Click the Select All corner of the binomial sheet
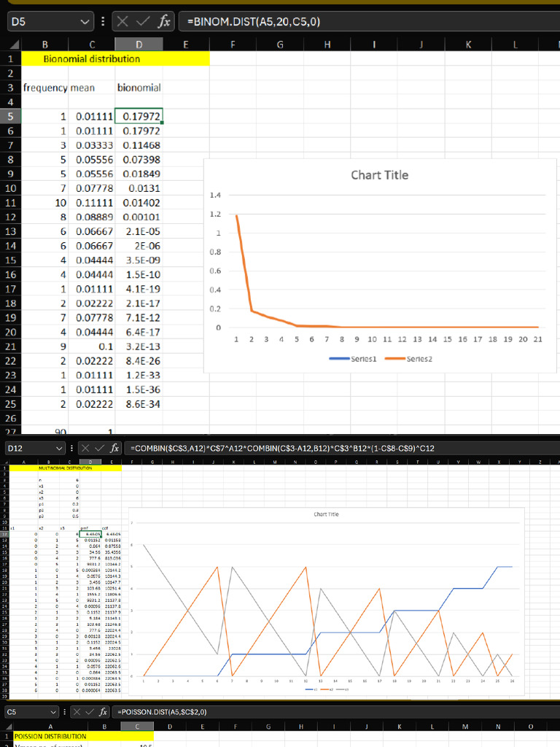The width and height of the screenshot is (560, 747). click(x=15, y=44)
